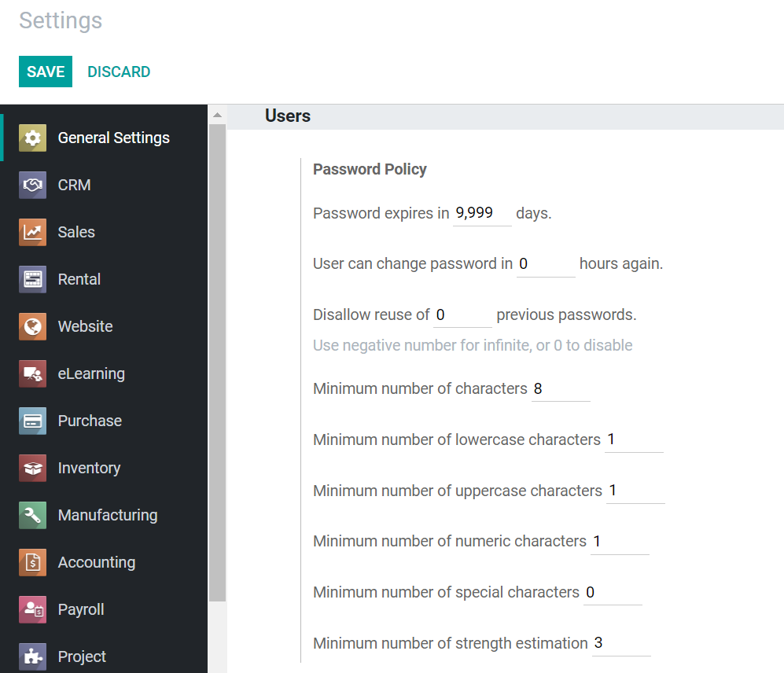Open the Inventory box icon
The width and height of the screenshot is (784, 673).
click(32, 468)
